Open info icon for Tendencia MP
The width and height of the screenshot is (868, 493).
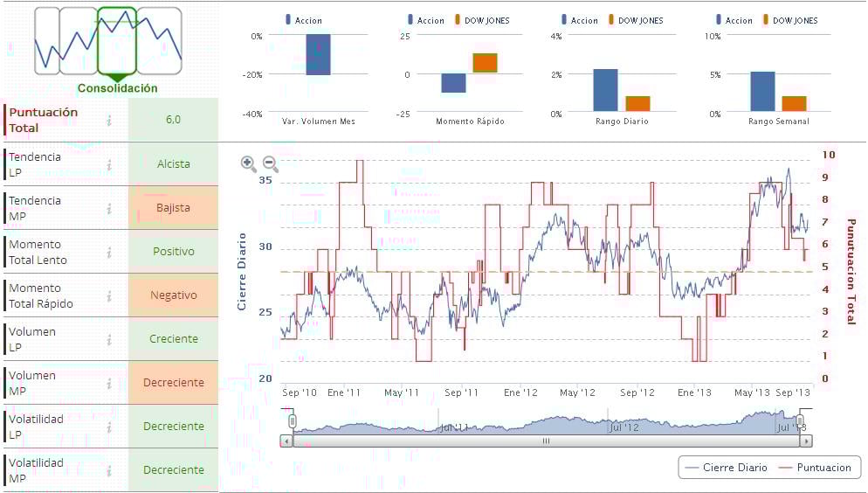pos(110,208)
